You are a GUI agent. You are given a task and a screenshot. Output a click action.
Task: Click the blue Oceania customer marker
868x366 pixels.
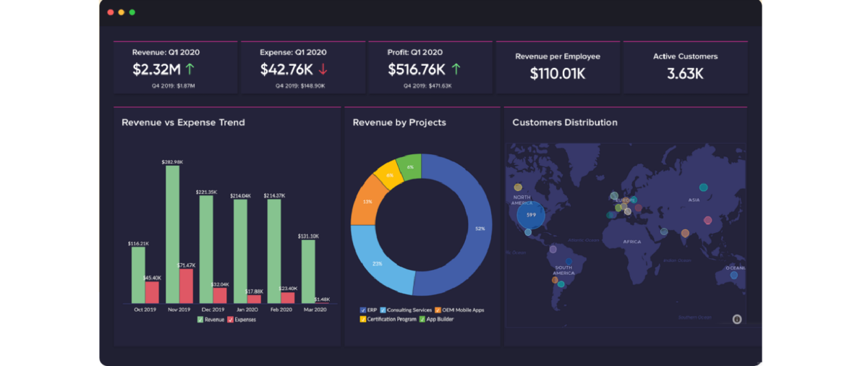(x=734, y=275)
